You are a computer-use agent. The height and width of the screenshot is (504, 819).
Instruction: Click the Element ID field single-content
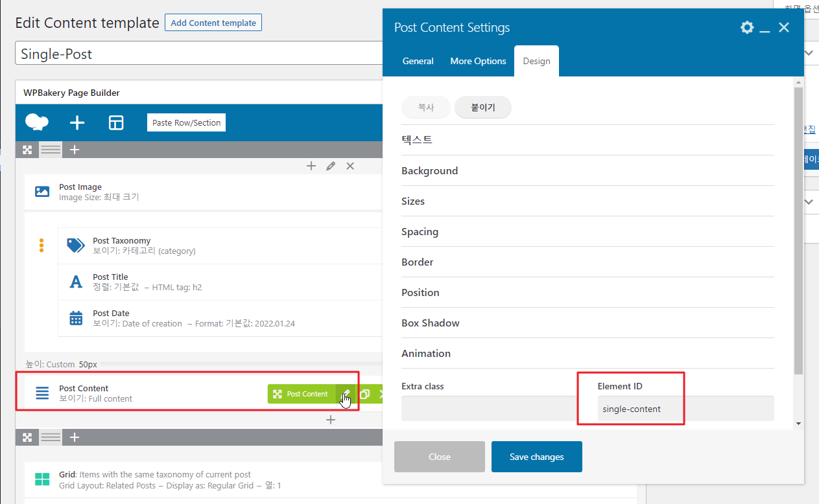point(685,409)
